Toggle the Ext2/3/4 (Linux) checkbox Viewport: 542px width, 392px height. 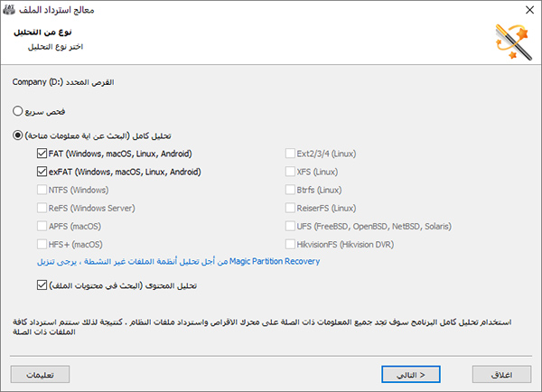point(290,154)
